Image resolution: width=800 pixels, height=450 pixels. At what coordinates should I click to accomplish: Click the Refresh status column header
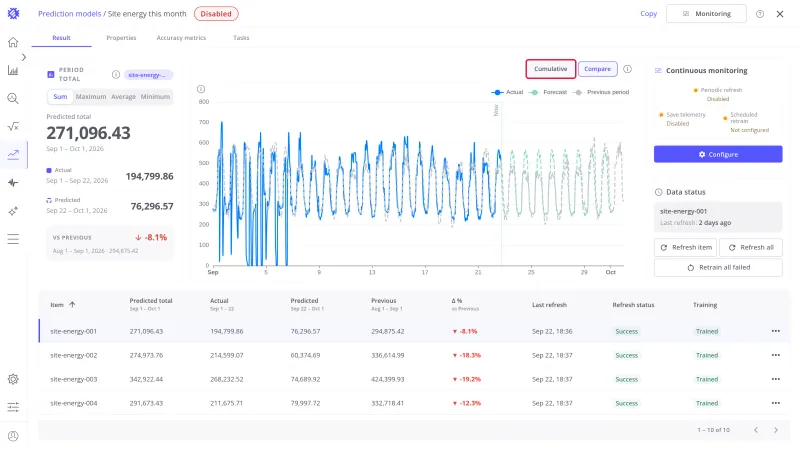(633, 305)
